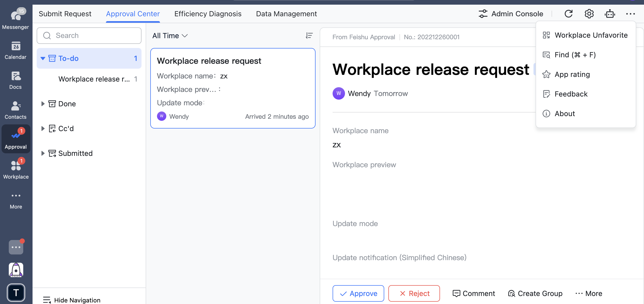Open the Contacts sidebar icon
Image resolution: width=644 pixels, height=304 pixels.
click(15, 110)
